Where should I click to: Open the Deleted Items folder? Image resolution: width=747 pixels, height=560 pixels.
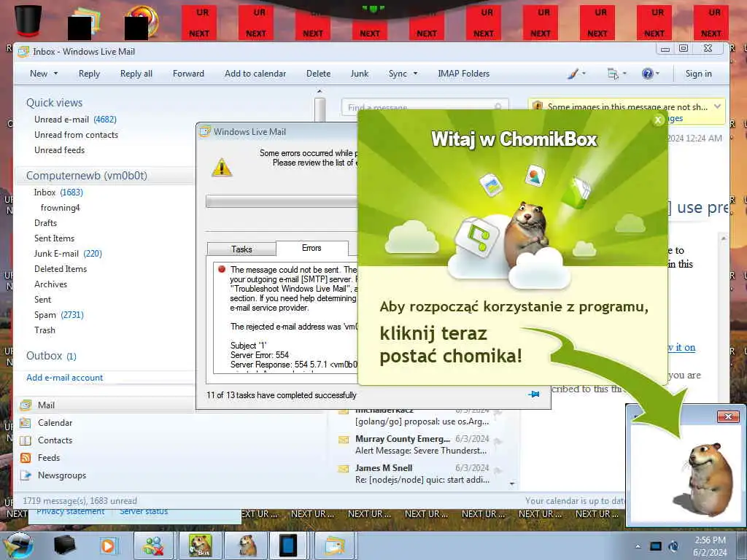pyautogui.click(x=61, y=268)
